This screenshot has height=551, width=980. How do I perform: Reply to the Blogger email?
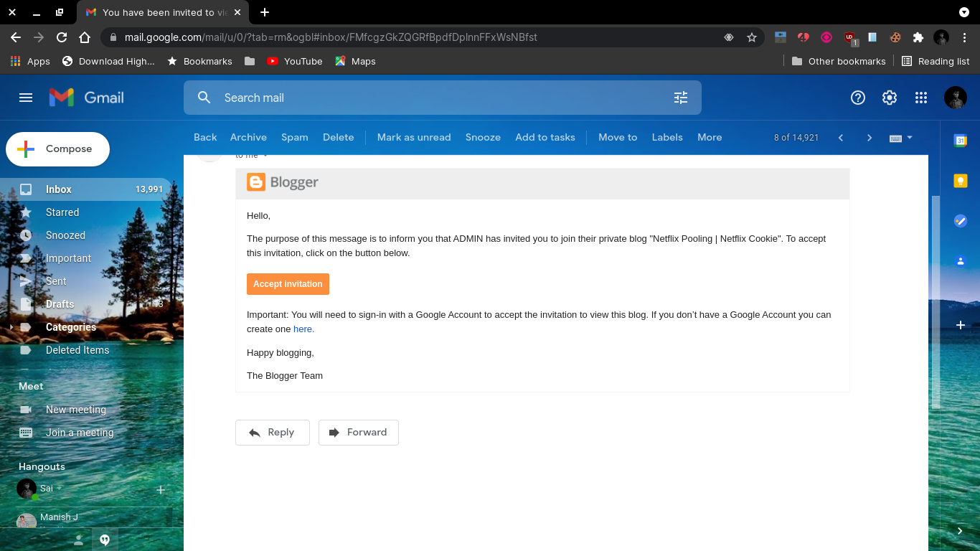tap(273, 433)
